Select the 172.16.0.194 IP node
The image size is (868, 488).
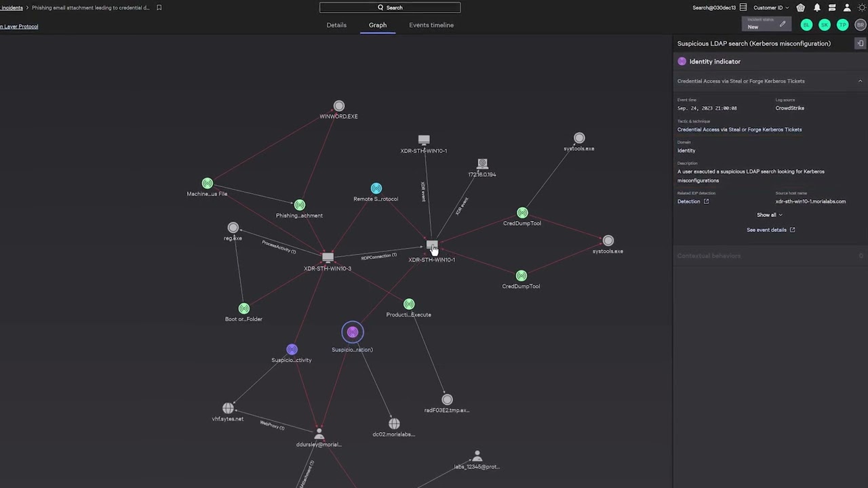[482, 164]
